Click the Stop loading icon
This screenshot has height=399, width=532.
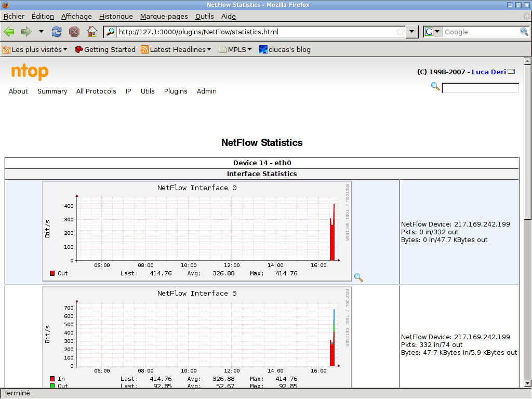(74, 32)
